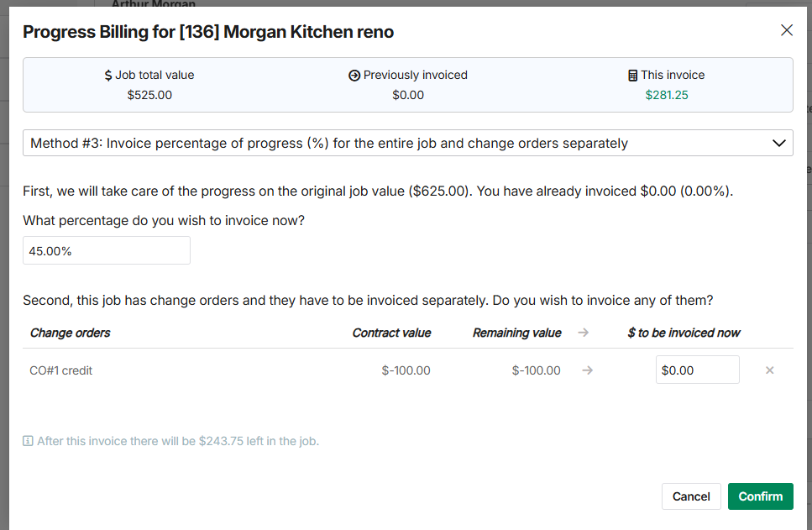Open the billing Method #3 dropdown
Viewport: 812px width, 530px height.
(x=407, y=143)
